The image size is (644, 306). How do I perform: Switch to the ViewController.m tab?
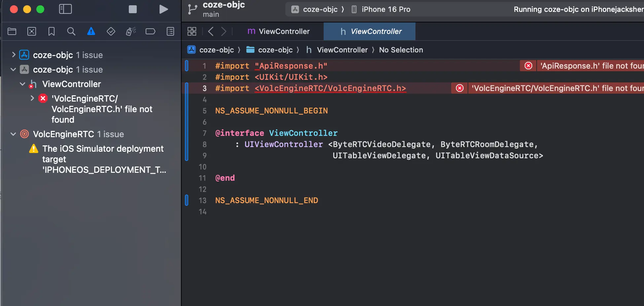click(279, 31)
